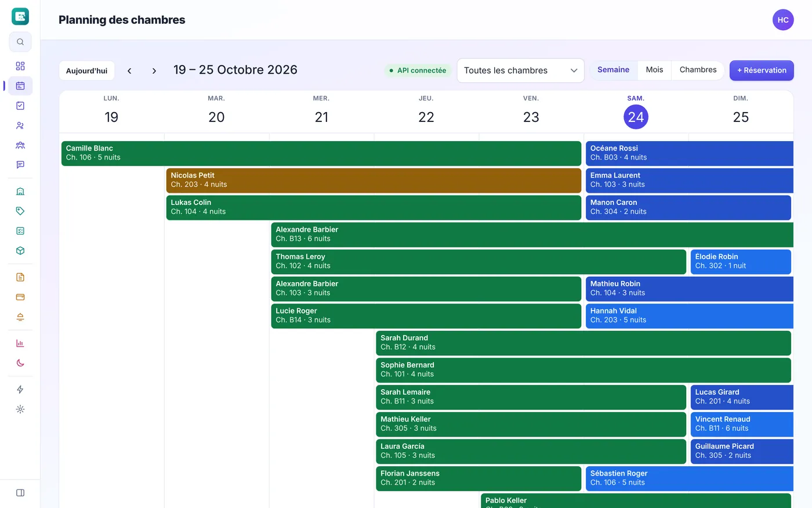Open the dashboard grid icon in sidebar
812x508 pixels.
20,66
